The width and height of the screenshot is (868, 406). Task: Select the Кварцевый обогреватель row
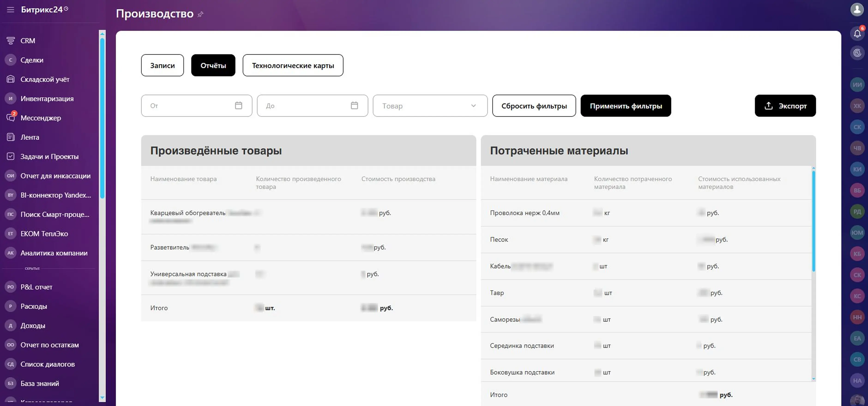[x=308, y=217]
